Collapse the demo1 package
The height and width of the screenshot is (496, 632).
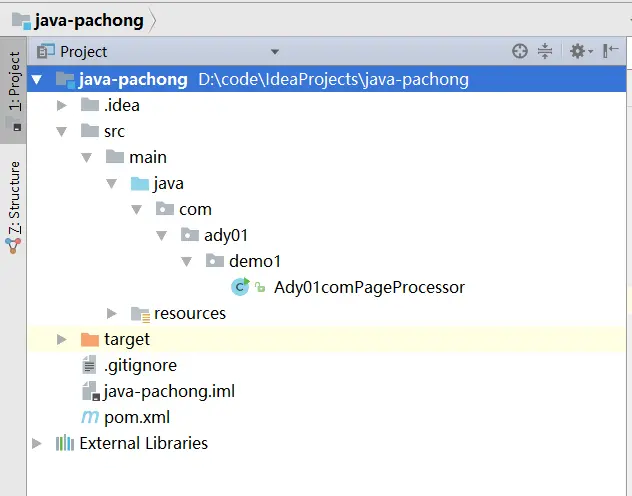[187, 261]
